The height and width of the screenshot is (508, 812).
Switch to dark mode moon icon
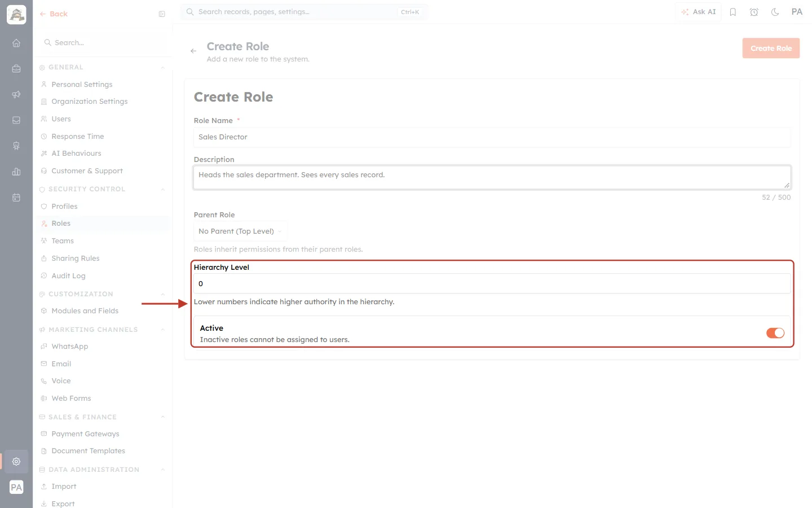click(x=775, y=12)
